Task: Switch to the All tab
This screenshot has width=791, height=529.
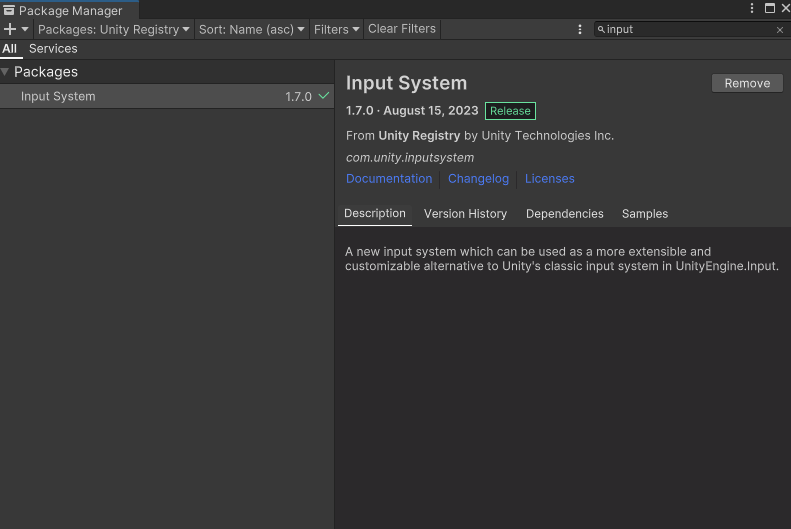Action: [x=10, y=48]
